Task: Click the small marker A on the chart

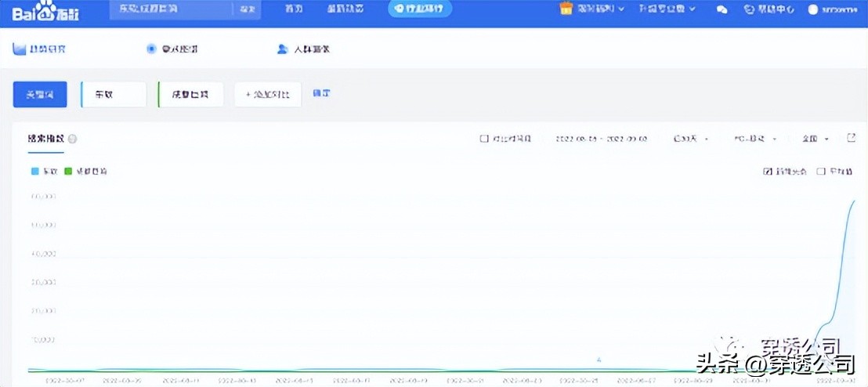Action: tap(599, 360)
